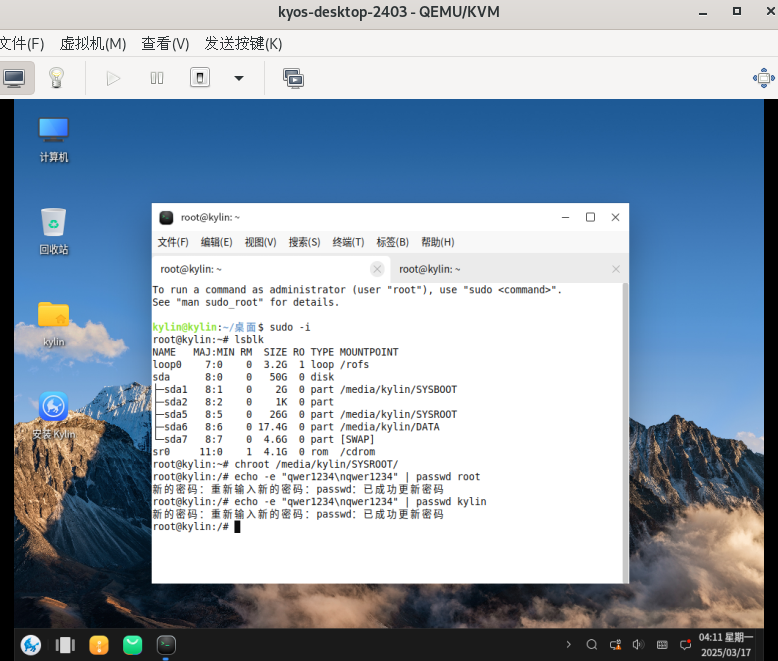
Task: Show the graphical console view
Action: (x=14, y=78)
